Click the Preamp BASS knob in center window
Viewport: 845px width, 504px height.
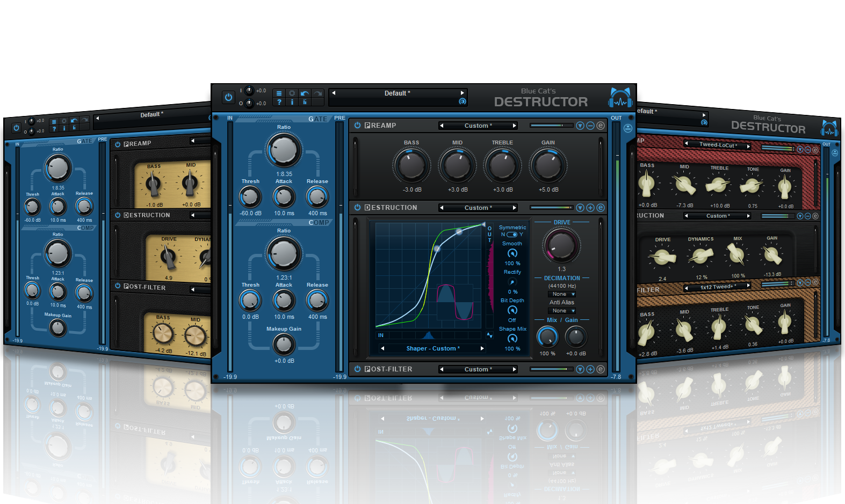click(x=411, y=166)
